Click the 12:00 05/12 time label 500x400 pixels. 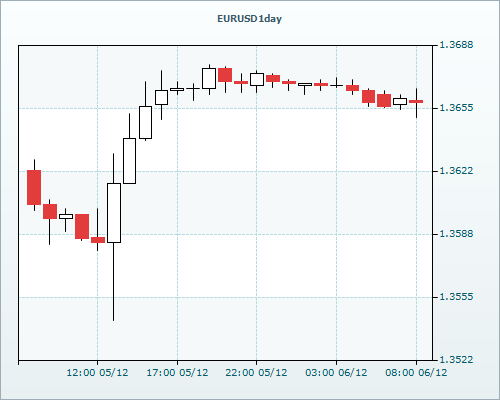97,372
